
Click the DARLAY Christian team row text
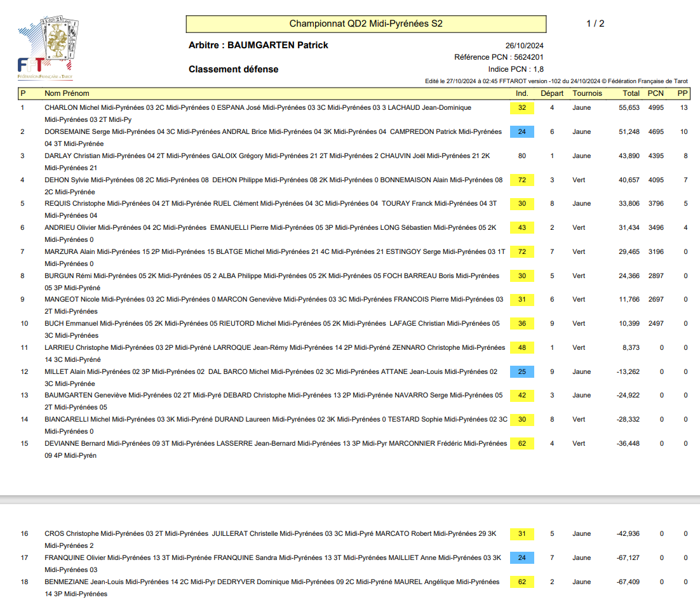[x=267, y=161]
